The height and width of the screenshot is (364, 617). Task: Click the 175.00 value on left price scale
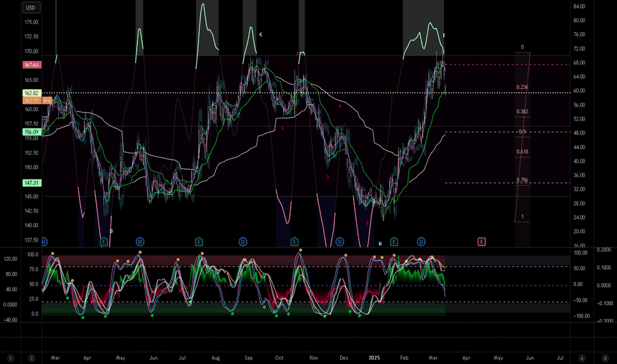(32, 23)
